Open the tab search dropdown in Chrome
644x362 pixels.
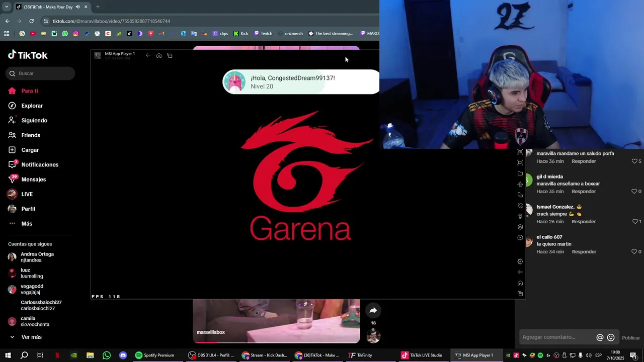coord(6,7)
